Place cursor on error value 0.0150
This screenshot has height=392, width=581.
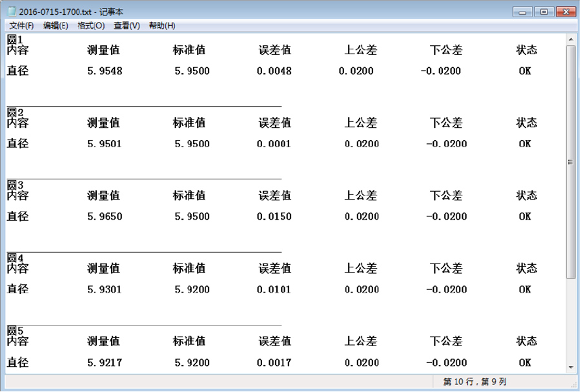(274, 217)
